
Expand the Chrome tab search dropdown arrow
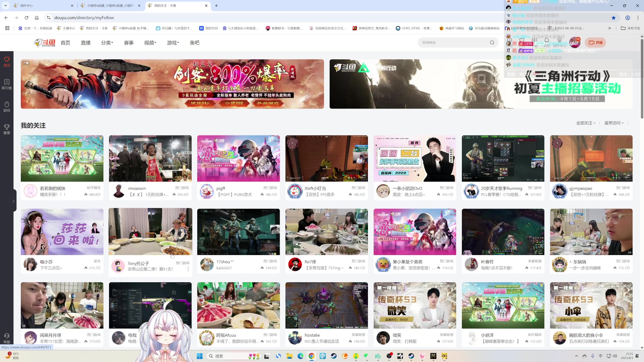pyautogui.click(x=5, y=6)
